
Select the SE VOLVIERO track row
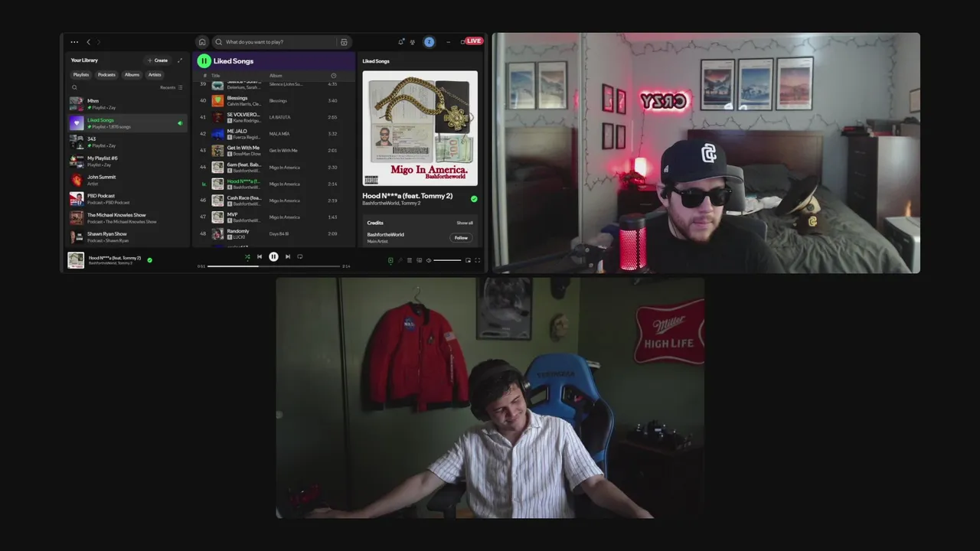coord(273,117)
